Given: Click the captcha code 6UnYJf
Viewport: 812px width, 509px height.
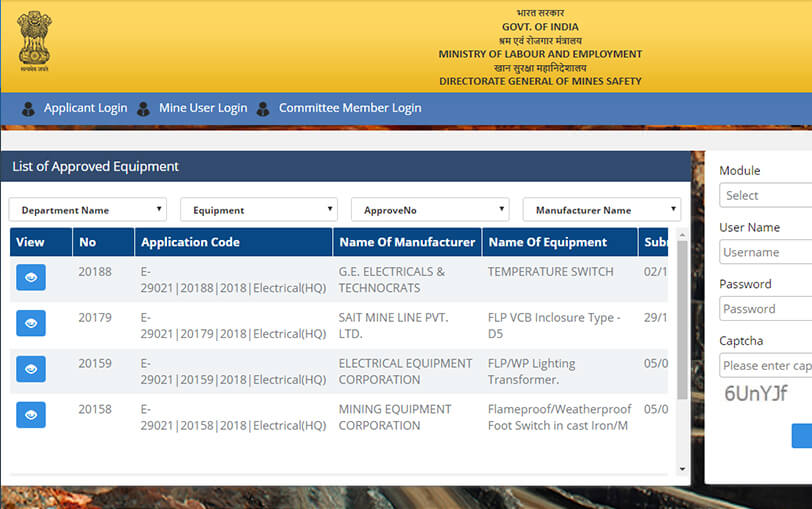Looking at the screenshot, I should tap(756, 394).
